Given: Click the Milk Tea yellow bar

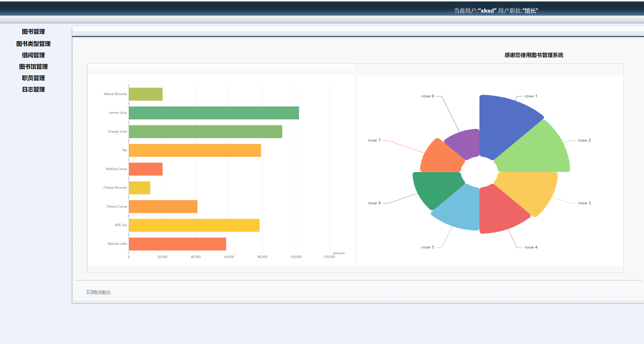Looking at the screenshot, I should 194,225.
